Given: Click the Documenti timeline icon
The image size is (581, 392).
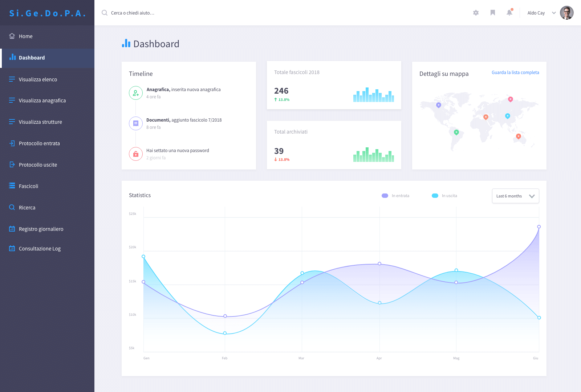Looking at the screenshot, I should (x=135, y=123).
